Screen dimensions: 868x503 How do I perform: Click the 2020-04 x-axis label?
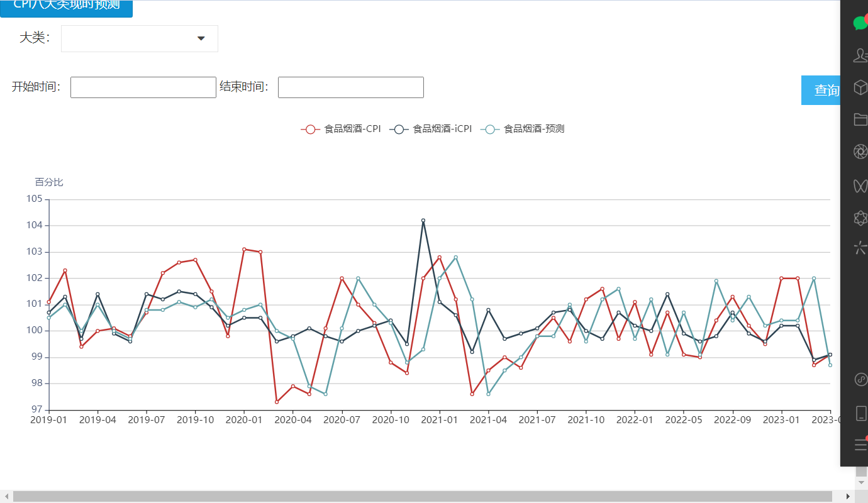293,419
